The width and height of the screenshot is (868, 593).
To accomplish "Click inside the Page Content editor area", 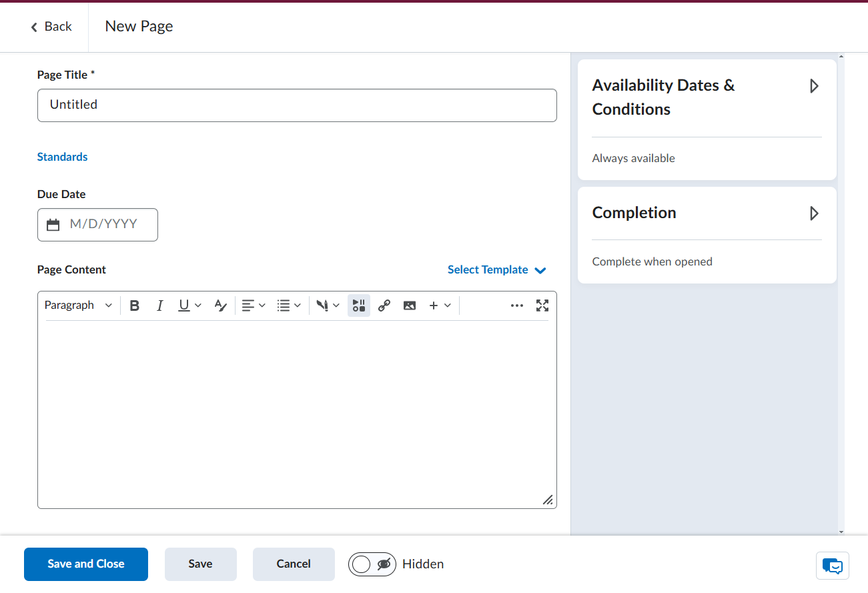I will [297, 414].
